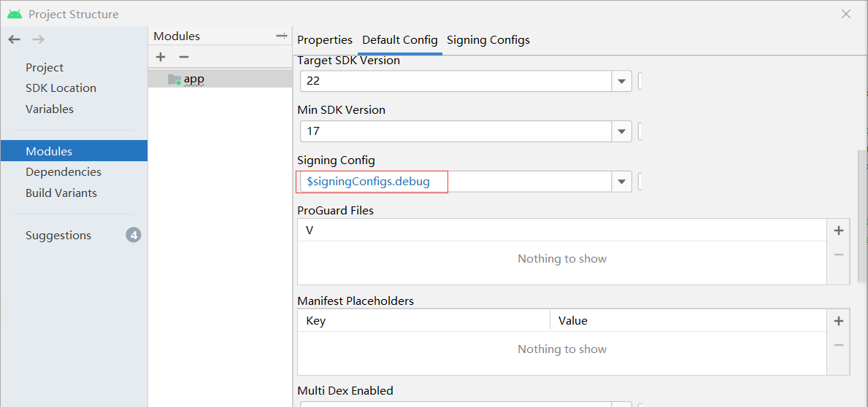Click the Min SDK Version field showing 17
Viewport: 868px width, 407px height.
pyautogui.click(x=456, y=131)
